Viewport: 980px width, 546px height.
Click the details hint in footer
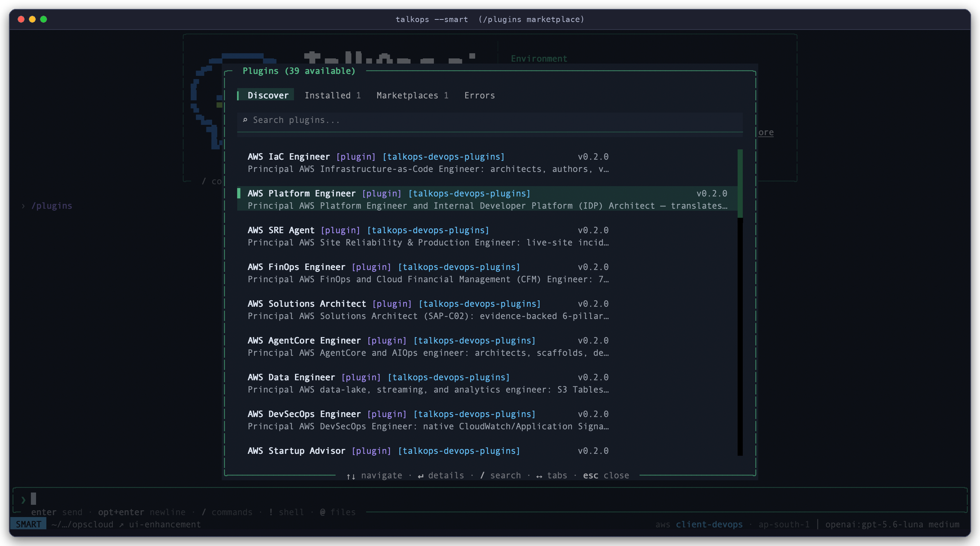pyautogui.click(x=441, y=475)
